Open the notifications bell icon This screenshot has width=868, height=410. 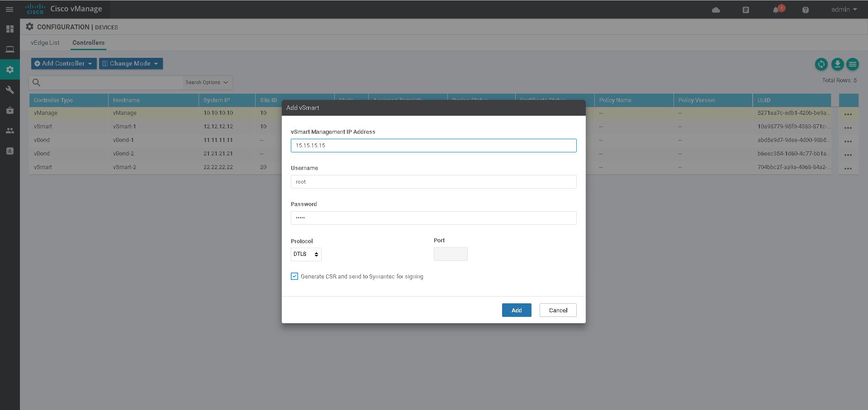click(776, 9)
